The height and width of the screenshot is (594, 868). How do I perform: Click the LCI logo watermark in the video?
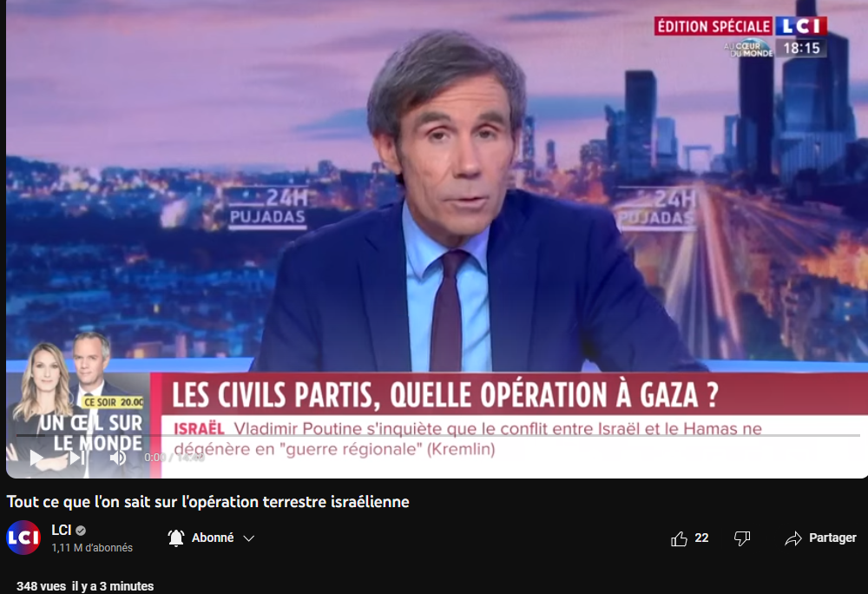[x=801, y=26]
